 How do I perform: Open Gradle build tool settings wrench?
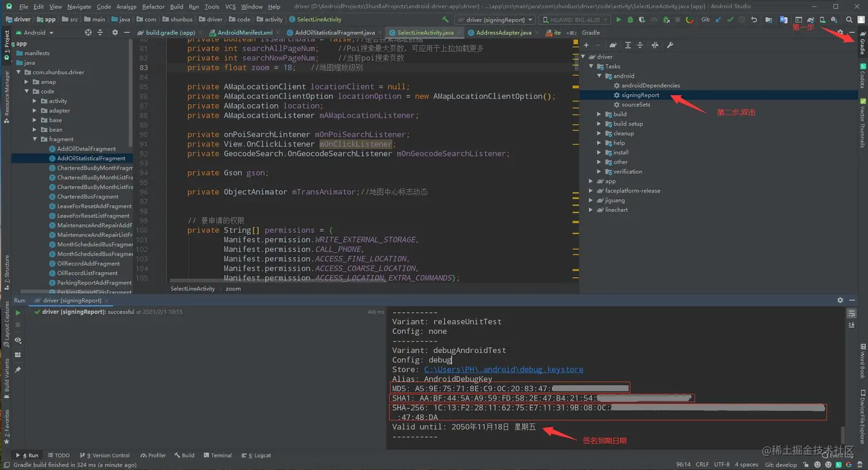(670, 45)
